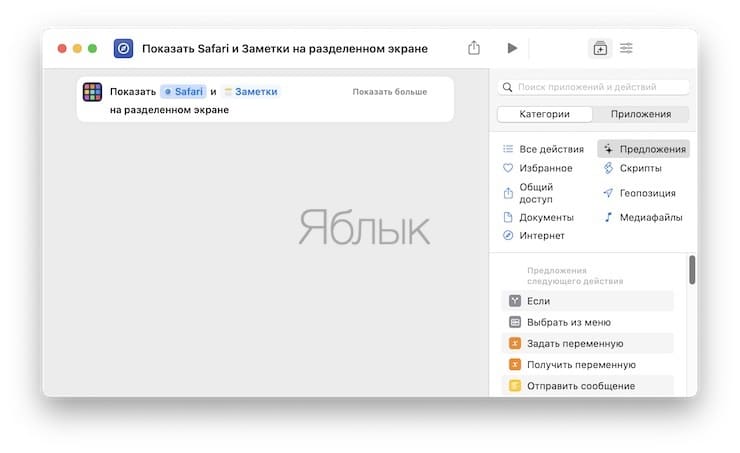Click the orange Задать переменную icon

coord(515,344)
